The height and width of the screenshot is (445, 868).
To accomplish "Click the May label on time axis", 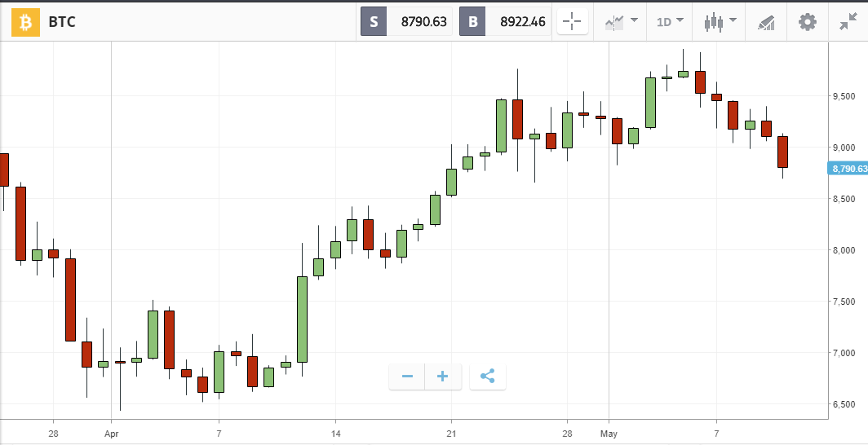I will click(609, 434).
